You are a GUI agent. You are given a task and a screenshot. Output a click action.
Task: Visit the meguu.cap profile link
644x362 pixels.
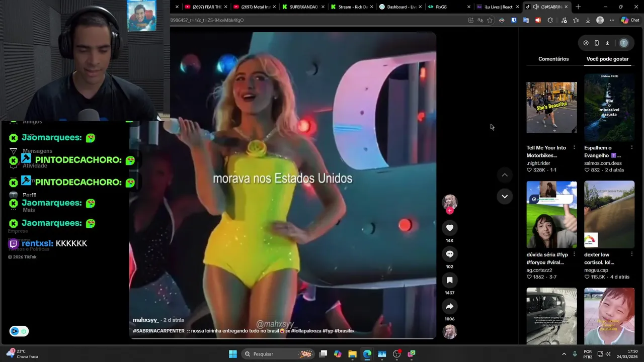point(596,270)
